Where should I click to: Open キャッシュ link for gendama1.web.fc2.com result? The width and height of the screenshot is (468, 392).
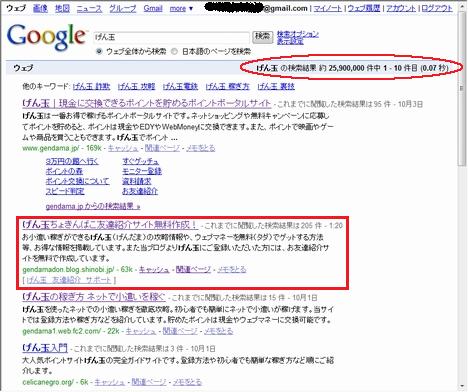point(141,331)
